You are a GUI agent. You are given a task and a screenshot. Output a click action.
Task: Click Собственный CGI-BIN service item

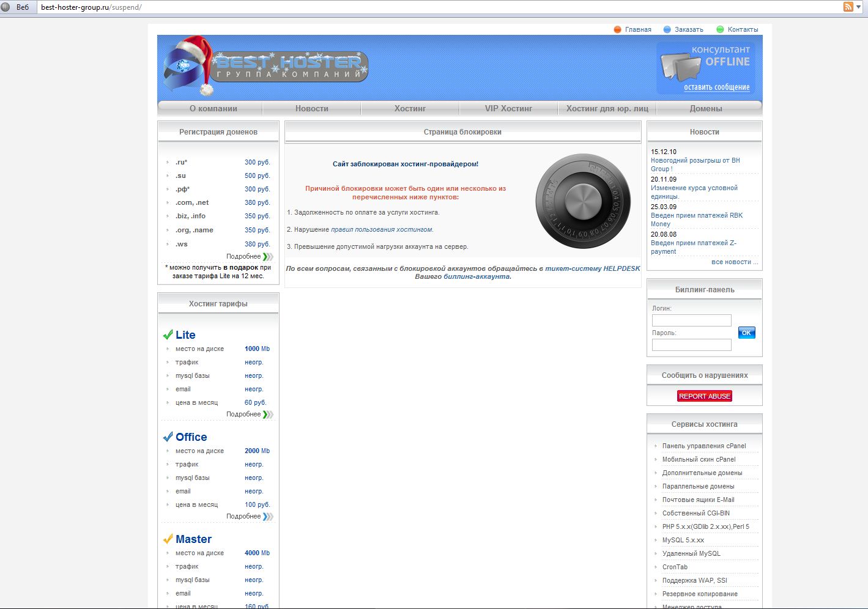coord(696,513)
